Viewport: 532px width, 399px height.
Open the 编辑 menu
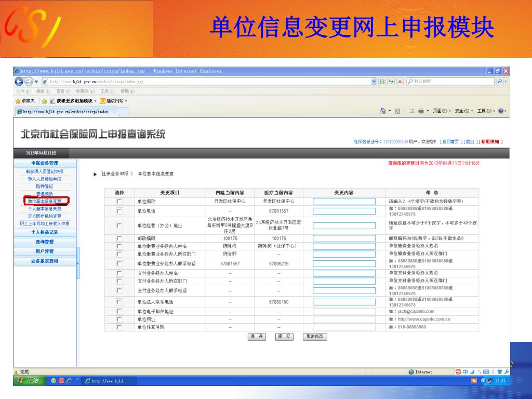point(43,91)
